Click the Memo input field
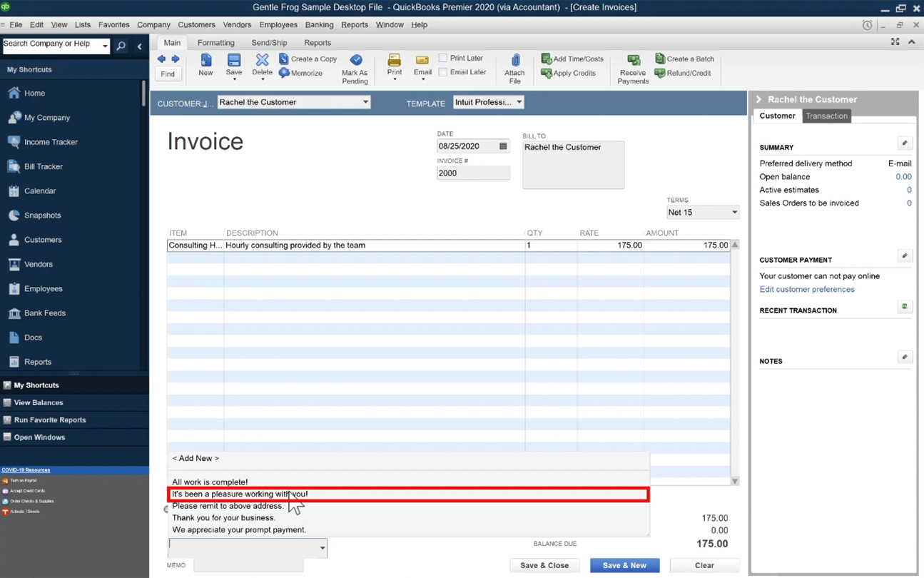Image resolution: width=924 pixels, height=578 pixels. pyautogui.click(x=248, y=565)
